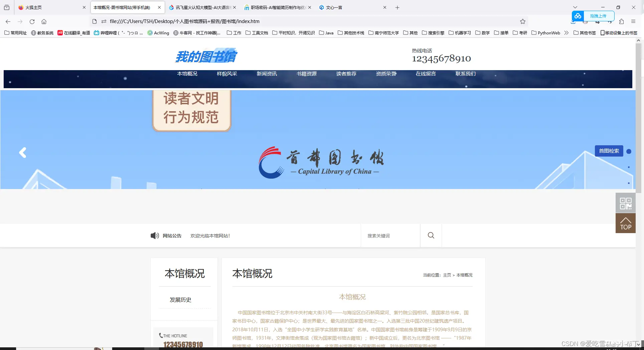Viewport: 644px width, 350px height.
Task: Close the 本馆概况 tab
Action: click(x=159, y=7)
